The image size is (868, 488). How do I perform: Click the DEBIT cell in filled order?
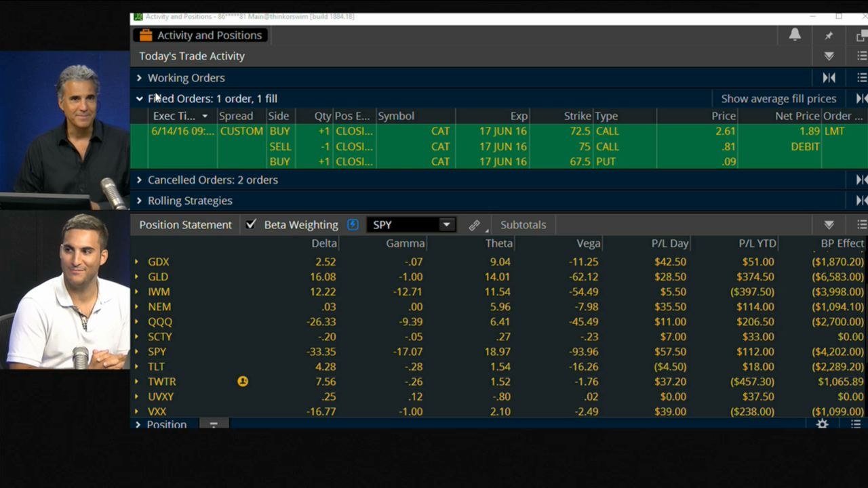[x=805, y=146]
